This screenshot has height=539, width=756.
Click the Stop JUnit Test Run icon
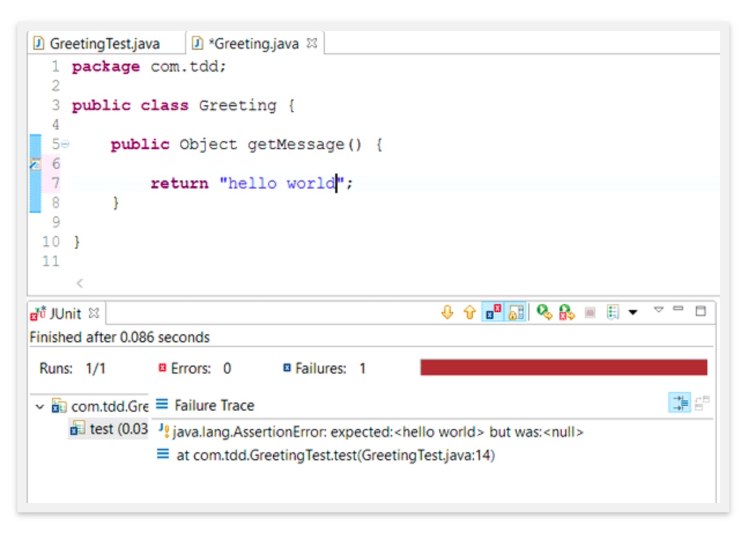coord(590,312)
